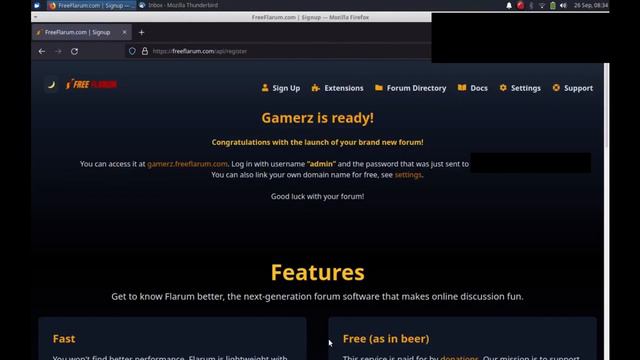
Task: Click the red tray icon
Action: point(520,5)
